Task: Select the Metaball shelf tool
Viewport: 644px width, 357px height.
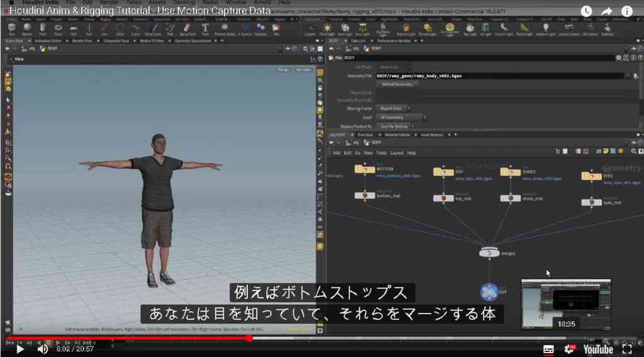Action: click(261, 28)
